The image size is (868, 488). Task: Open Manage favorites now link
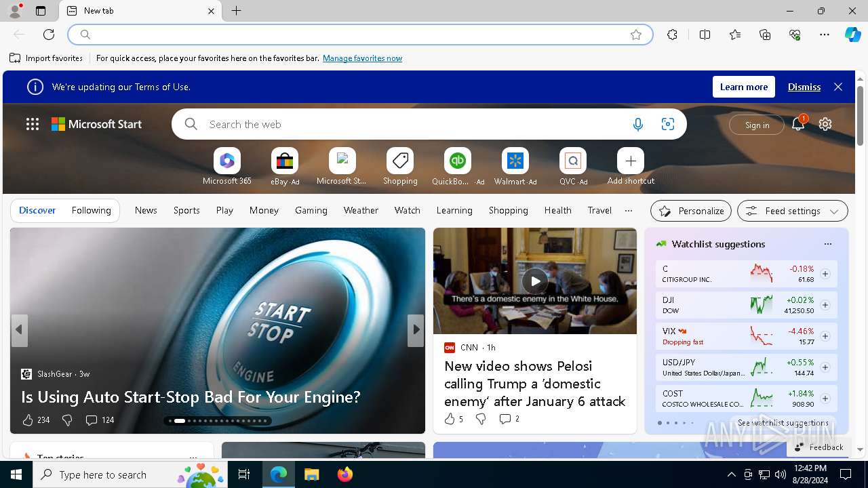tap(362, 58)
